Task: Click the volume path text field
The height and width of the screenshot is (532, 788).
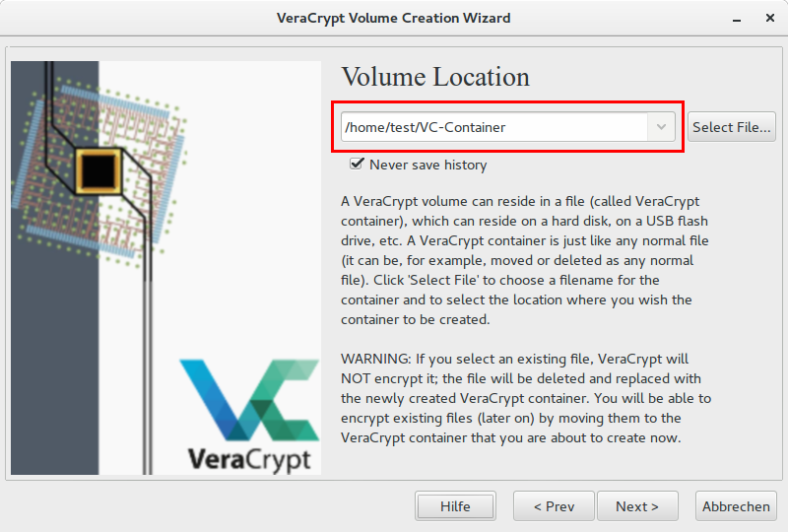Action: pos(492,127)
